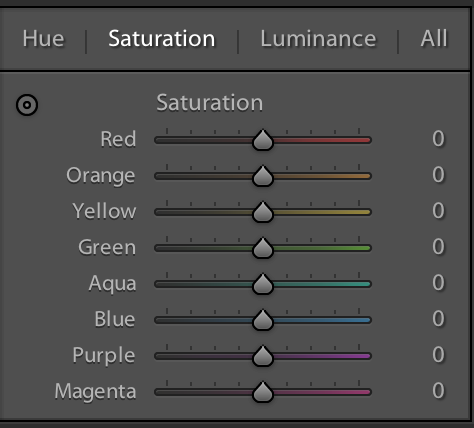Click the Aqua label text

click(x=112, y=284)
